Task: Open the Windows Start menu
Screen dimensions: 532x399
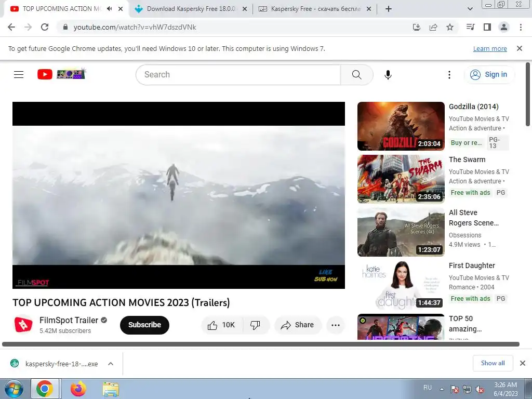Action: pos(14,389)
